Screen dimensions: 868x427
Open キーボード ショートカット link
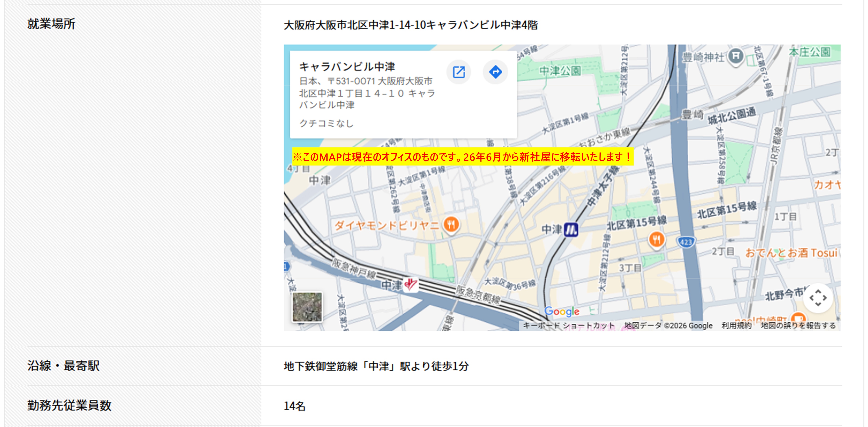pos(569,326)
